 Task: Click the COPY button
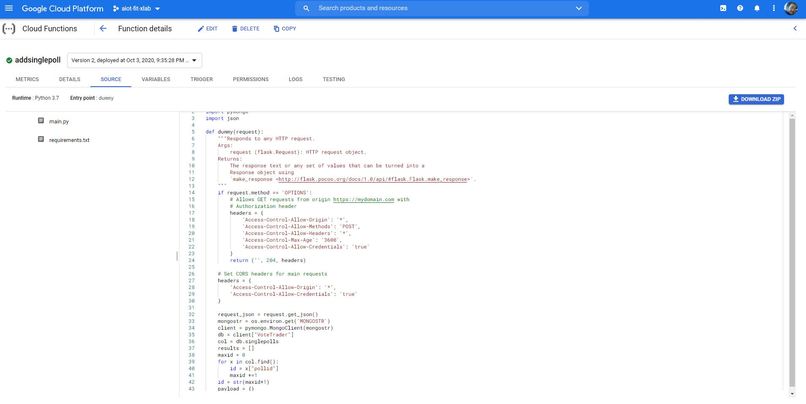point(285,29)
